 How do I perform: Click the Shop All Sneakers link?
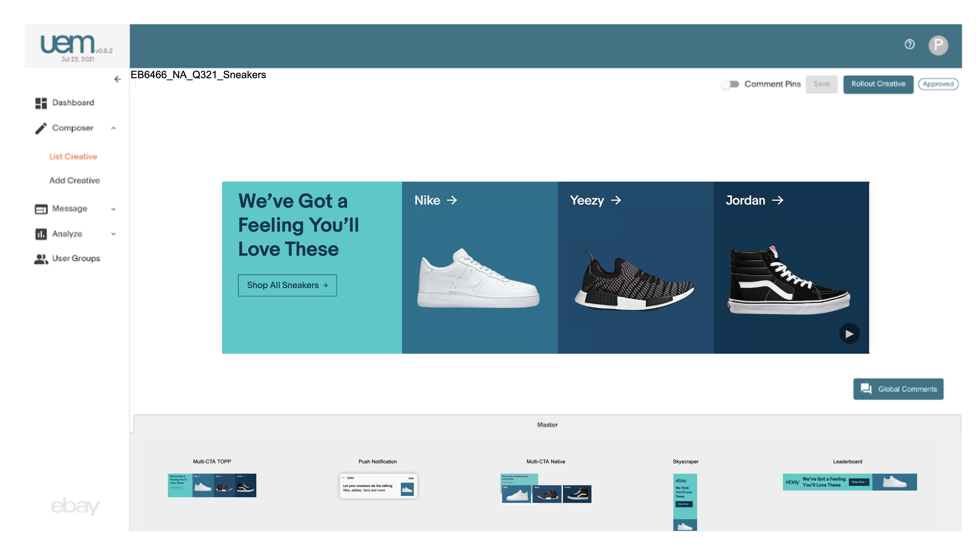287,285
